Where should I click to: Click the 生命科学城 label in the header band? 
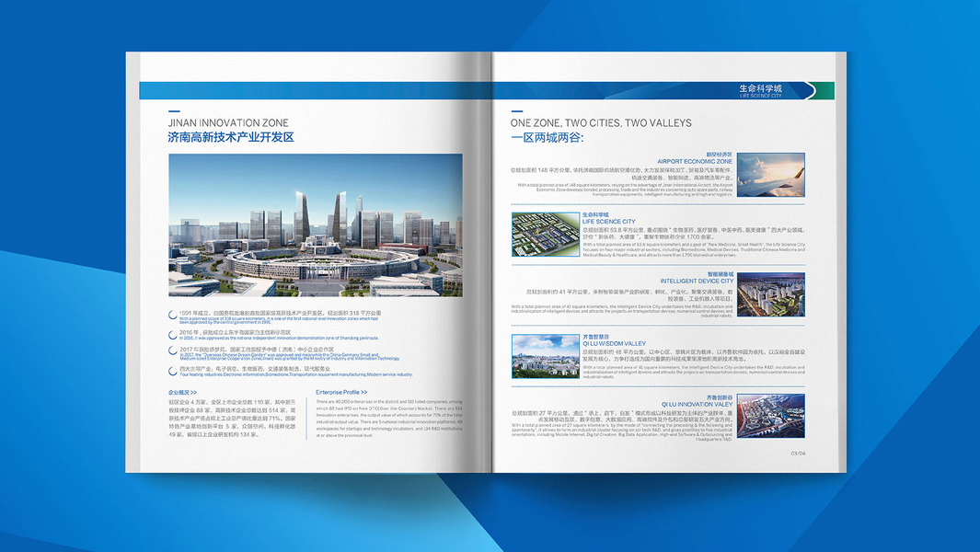coord(761,88)
